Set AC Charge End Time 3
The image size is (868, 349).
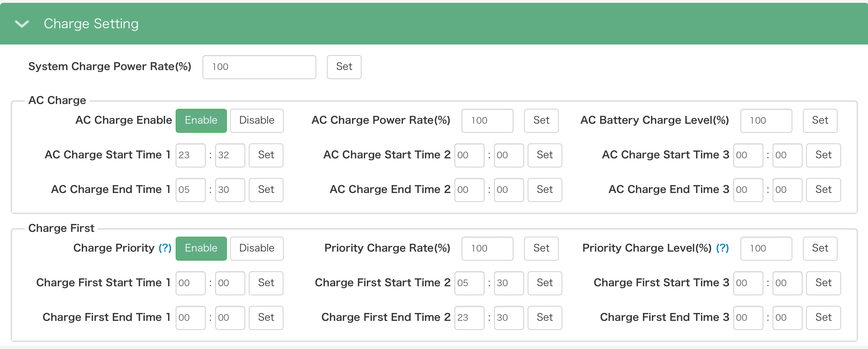tap(823, 190)
